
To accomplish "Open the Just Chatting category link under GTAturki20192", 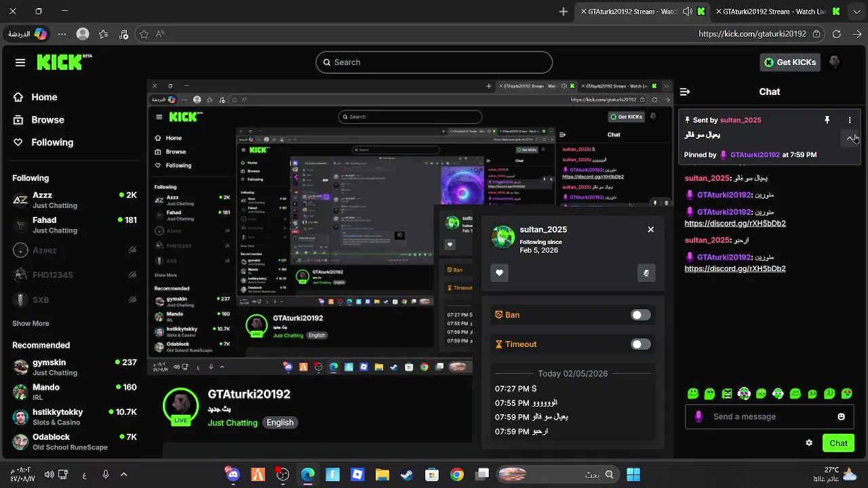I will [x=233, y=422].
